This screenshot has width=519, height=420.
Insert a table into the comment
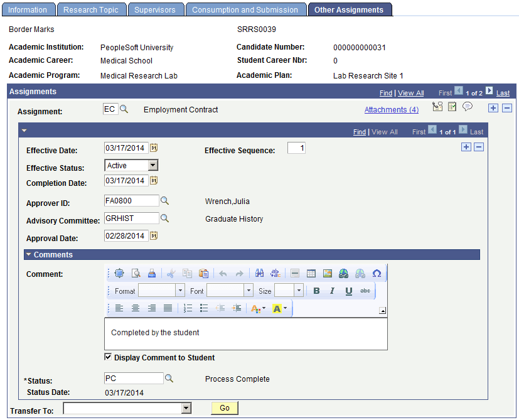coord(311,272)
